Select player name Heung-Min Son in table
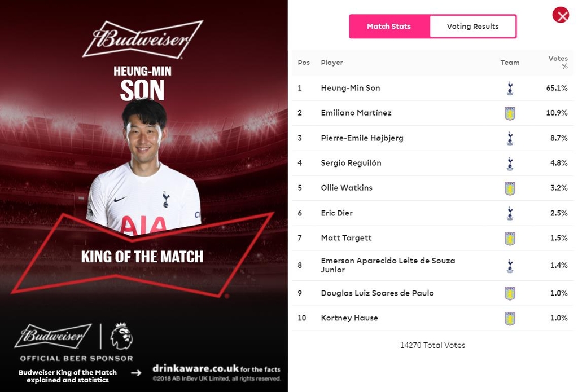Viewport: 578px width, 392px height. click(351, 88)
